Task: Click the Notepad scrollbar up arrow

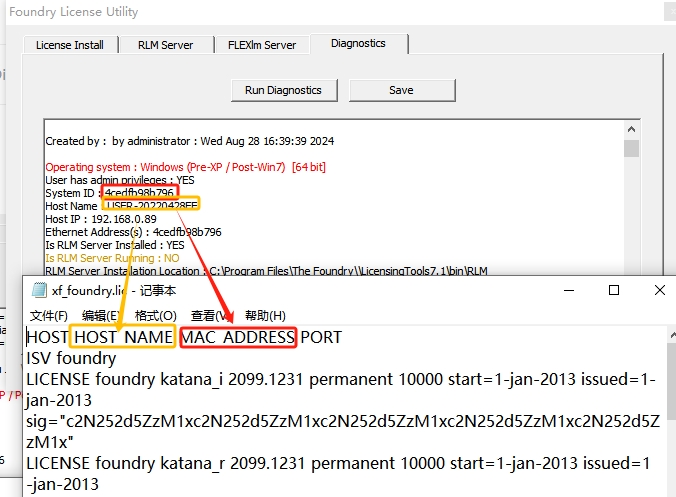Action: tap(672, 335)
